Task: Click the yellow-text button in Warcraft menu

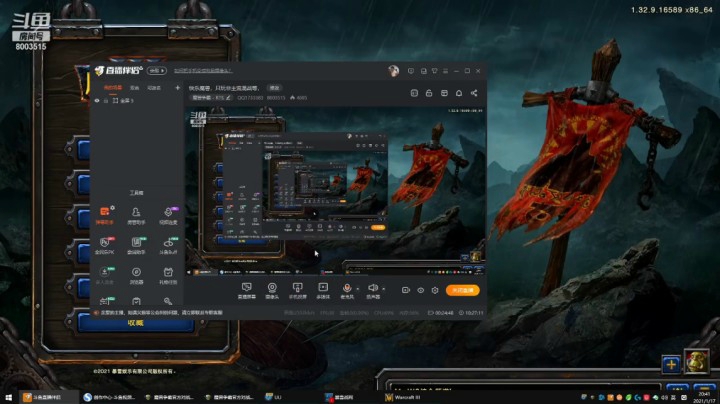Action: point(136,323)
